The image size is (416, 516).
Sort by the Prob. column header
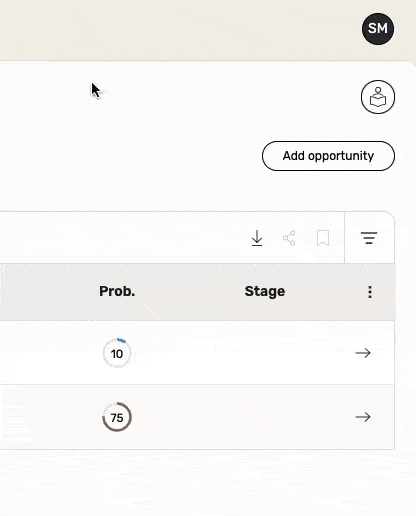tap(117, 291)
